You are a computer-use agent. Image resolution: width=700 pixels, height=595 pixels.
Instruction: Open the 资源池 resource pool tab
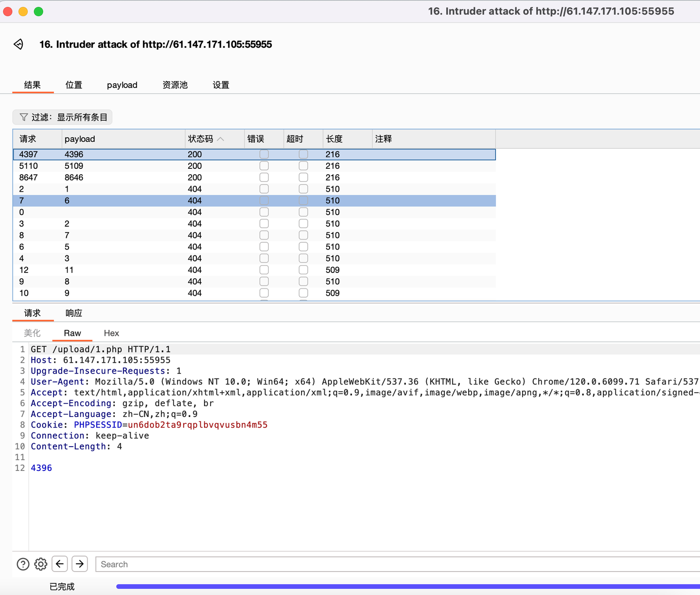(x=175, y=85)
